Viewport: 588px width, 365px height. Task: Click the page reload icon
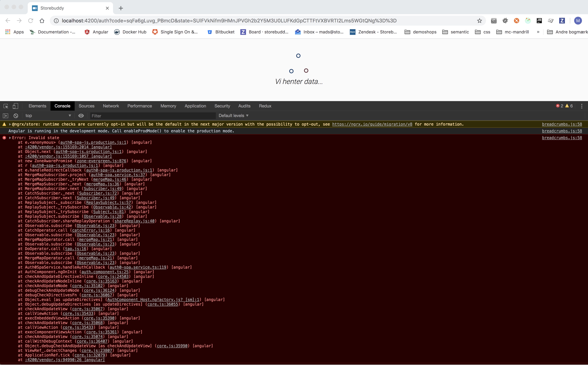30,20
